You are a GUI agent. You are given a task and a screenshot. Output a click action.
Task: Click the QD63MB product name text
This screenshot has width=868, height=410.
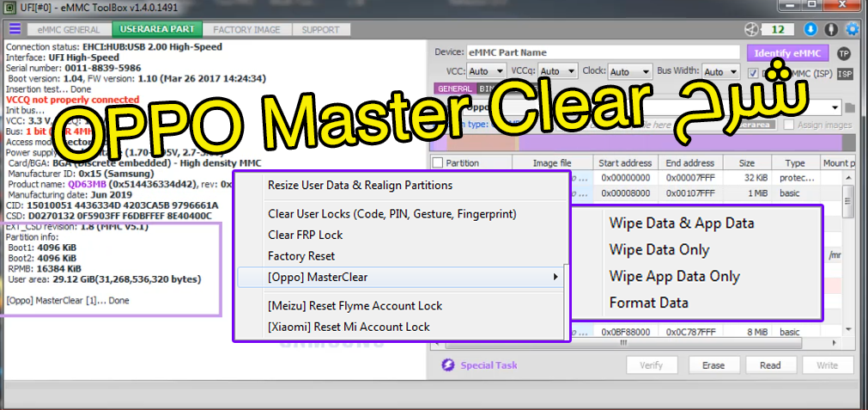coord(88,185)
